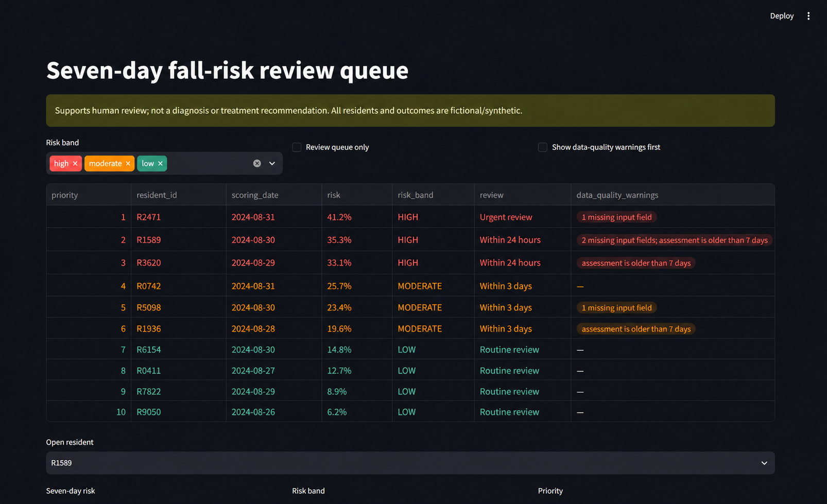This screenshot has width=827, height=504.
Task: Select resident ID R1936 cell
Action: [x=179, y=328]
